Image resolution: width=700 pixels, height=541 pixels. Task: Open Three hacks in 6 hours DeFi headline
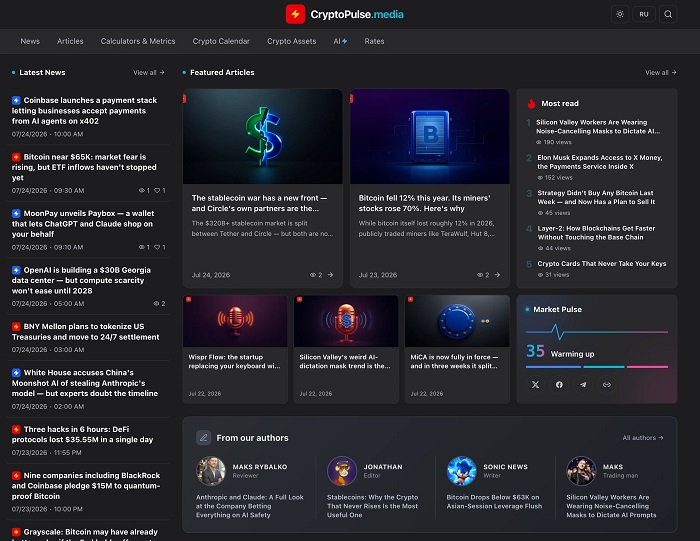(x=82, y=434)
